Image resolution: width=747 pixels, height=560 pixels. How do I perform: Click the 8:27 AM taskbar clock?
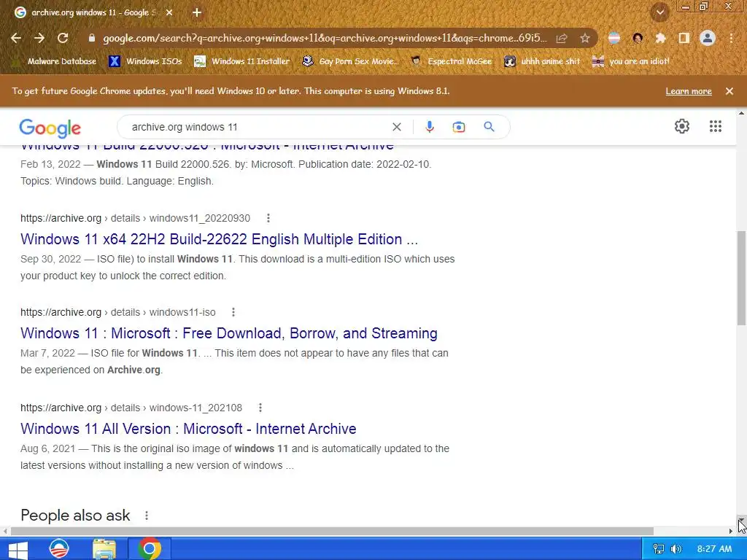[714, 549]
